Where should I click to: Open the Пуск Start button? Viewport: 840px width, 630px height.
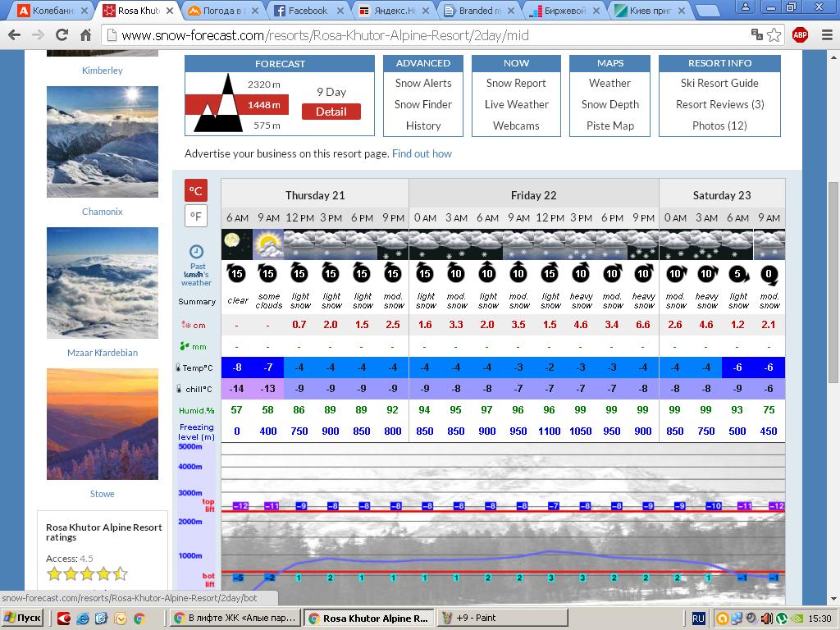pyautogui.click(x=22, y=619)
